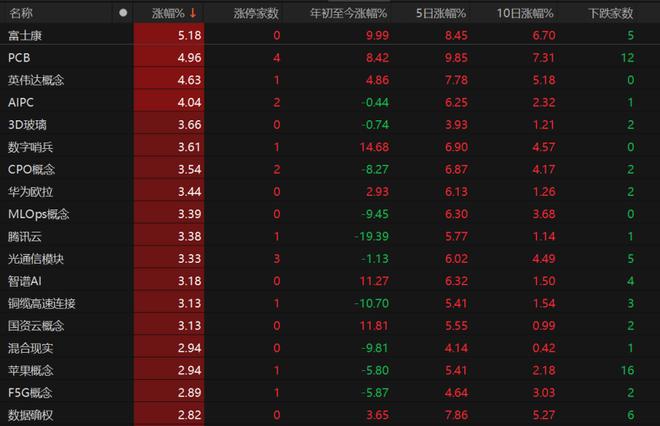Click the red descending sort arrow
Viewport: 660px width, 426px height.
(192, 13)
